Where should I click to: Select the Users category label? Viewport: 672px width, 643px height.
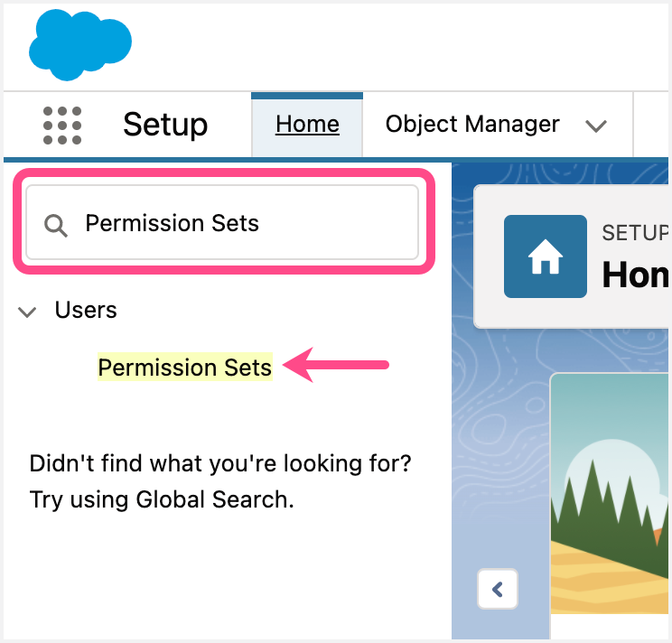[x=86, y=310]
